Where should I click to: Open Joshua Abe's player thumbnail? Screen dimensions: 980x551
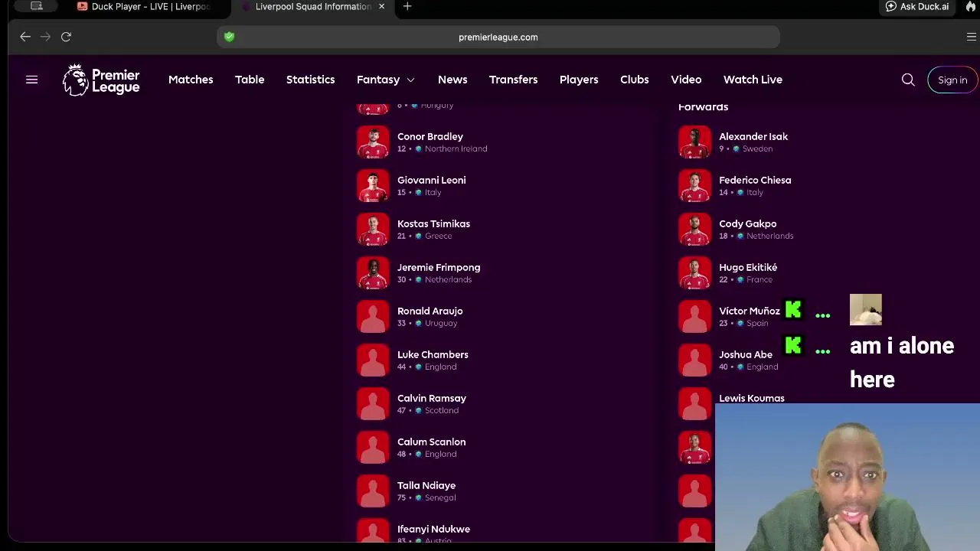[x=694, y=360]
